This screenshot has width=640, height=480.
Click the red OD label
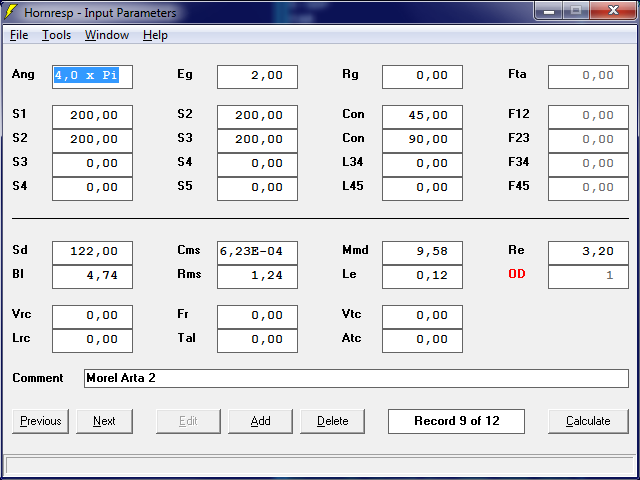517,274
